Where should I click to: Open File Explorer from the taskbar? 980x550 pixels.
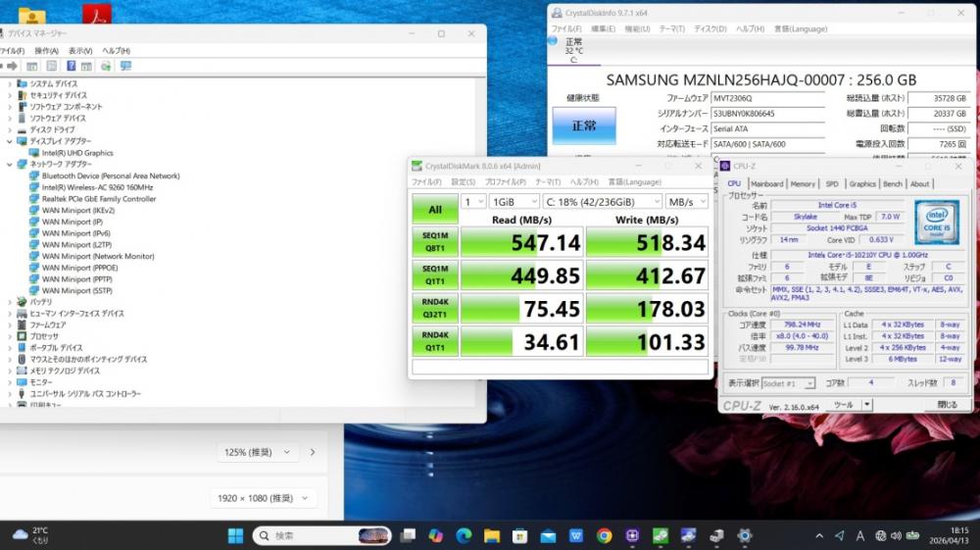(492, 535)
